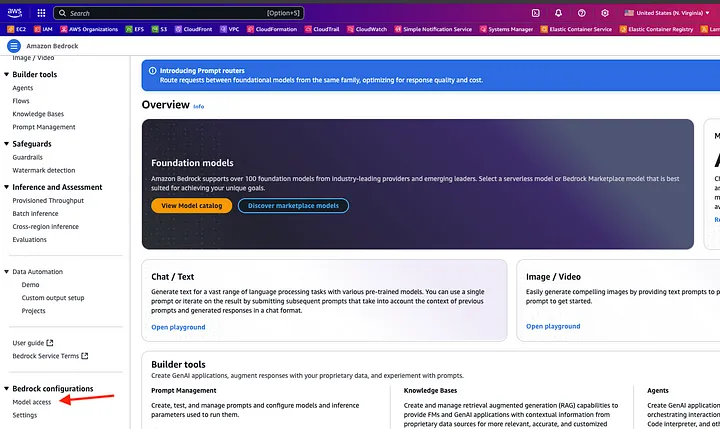Open EFS favorite shortcut
The width and height of the screenshot is (720, 429).
click(135, 29)
